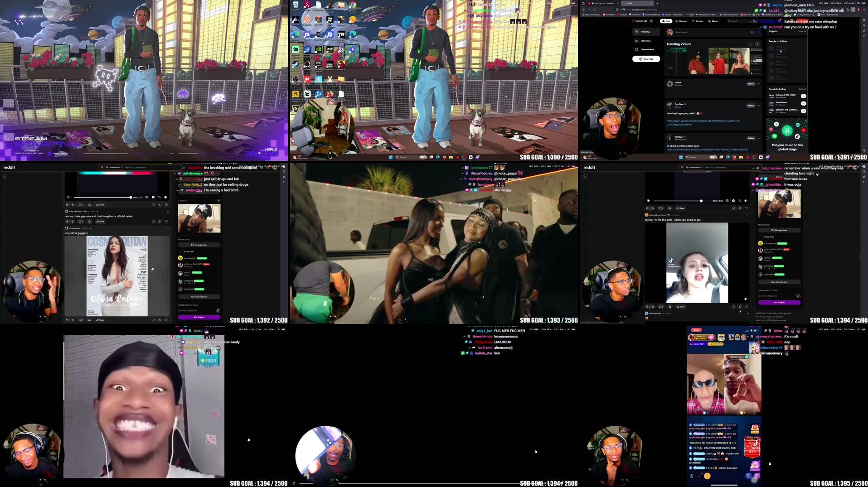Viewport: 868px width, 487px height.
Task: Expand the hamburger menu next to the BandLab logo
Action: pyautogui.click(x=651, y=21)
